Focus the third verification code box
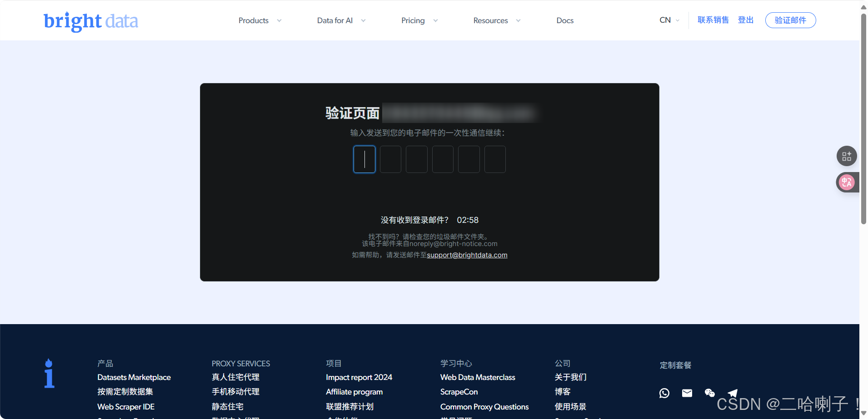This screenshot has height=419, width=868. click(x=417, y=159)
